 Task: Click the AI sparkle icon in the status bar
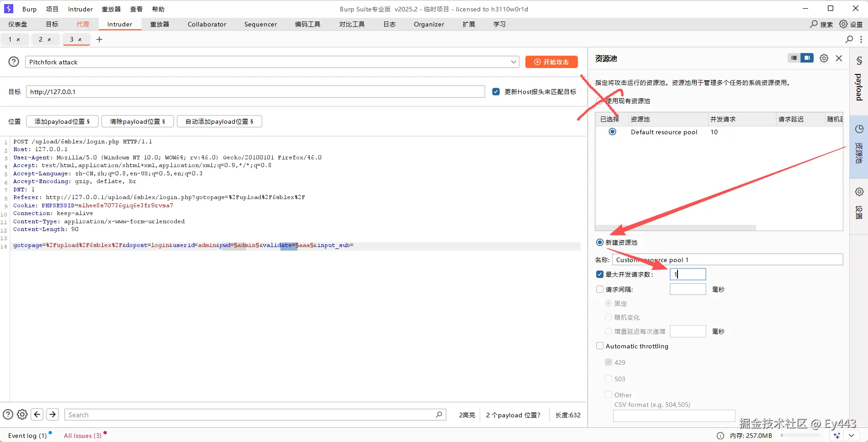(837, 436)
